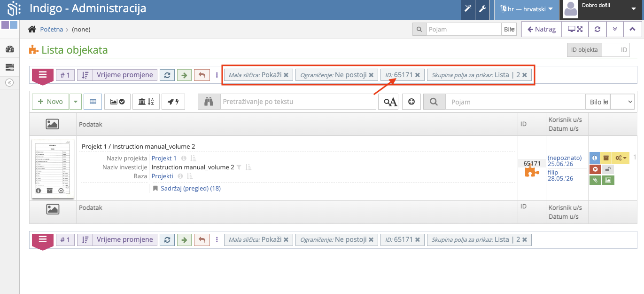644x294 pixels.
Task: Click the chevron up button beside Natrag
Action: click(632, 29)
